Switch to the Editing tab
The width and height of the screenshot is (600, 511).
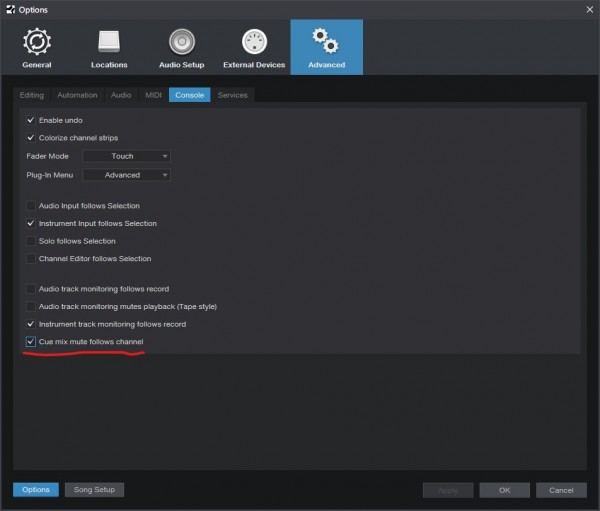click(x=32, y=95)
